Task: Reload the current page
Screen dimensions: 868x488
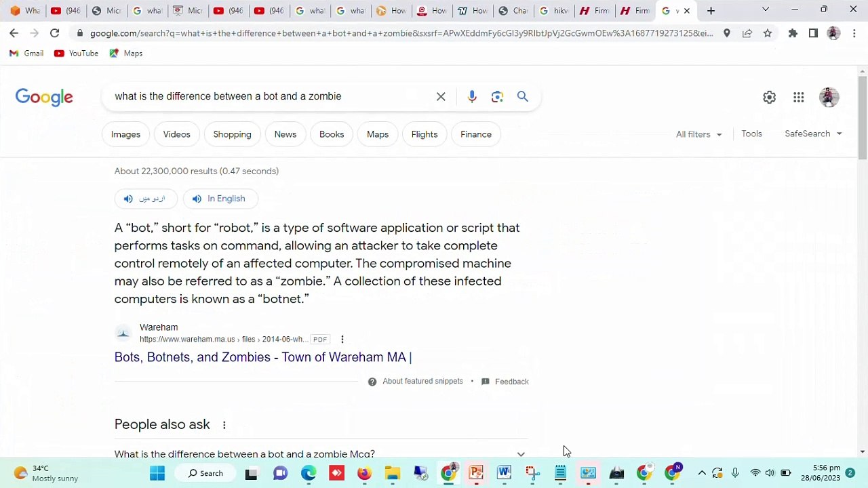Action: pos(54,33)
